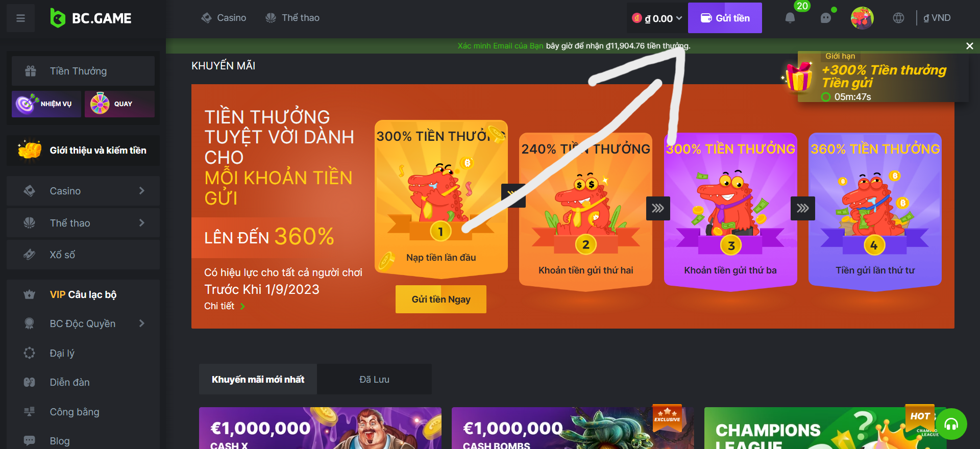Open the notifications bell
Viewport: 980px width, 449px height.
(x=790, y=18)
